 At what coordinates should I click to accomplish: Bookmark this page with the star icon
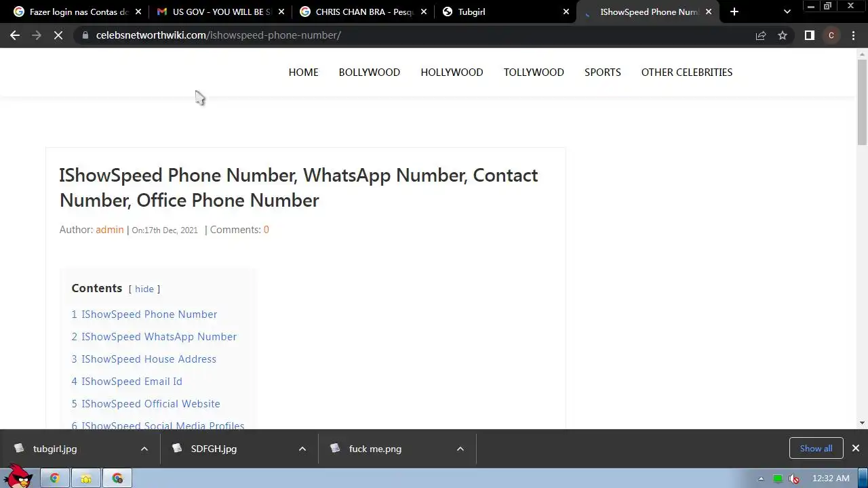pos(783,35)
